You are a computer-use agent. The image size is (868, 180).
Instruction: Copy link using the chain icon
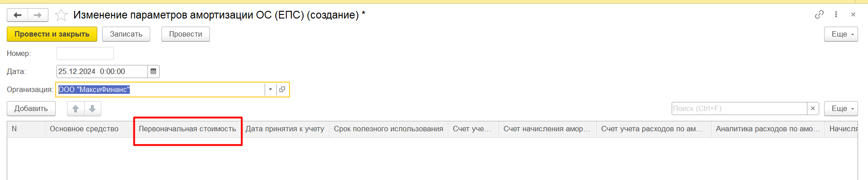tap(819, 14)
